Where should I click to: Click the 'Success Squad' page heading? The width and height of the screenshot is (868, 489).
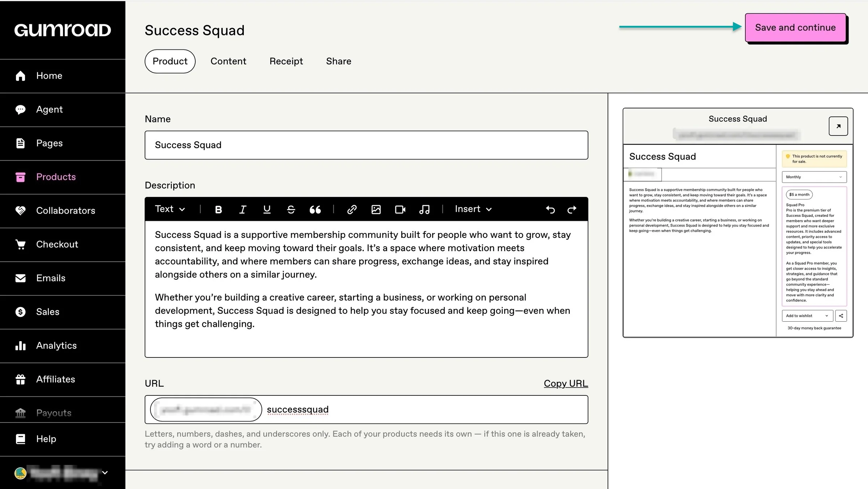pyautogui.click(x=195, y=30)
